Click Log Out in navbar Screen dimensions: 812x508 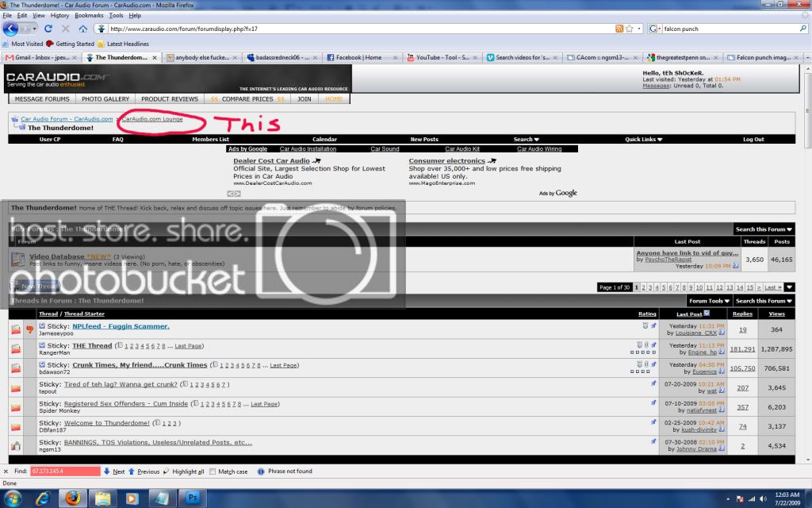(x=753, y=139)
